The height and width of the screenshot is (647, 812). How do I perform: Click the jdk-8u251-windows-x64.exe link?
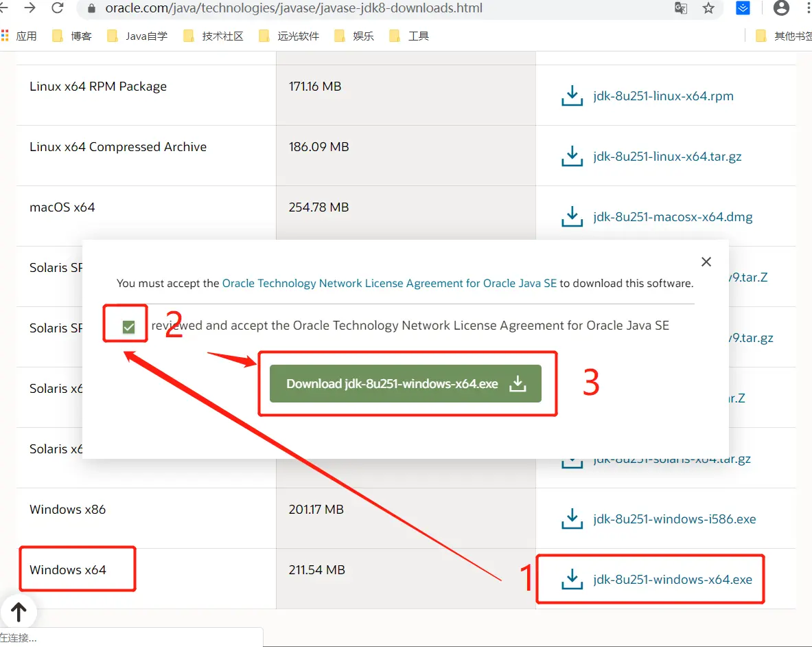pos(673,579)
